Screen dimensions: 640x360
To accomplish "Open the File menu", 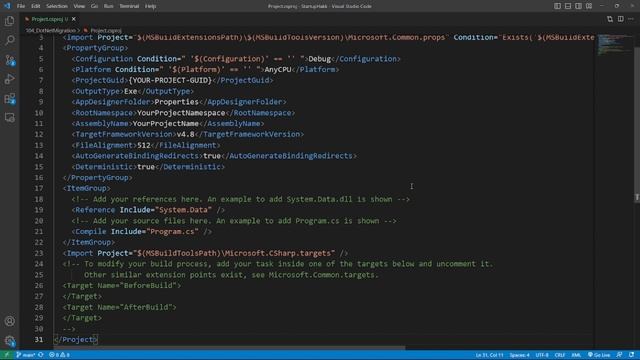I will click(21, 6).
